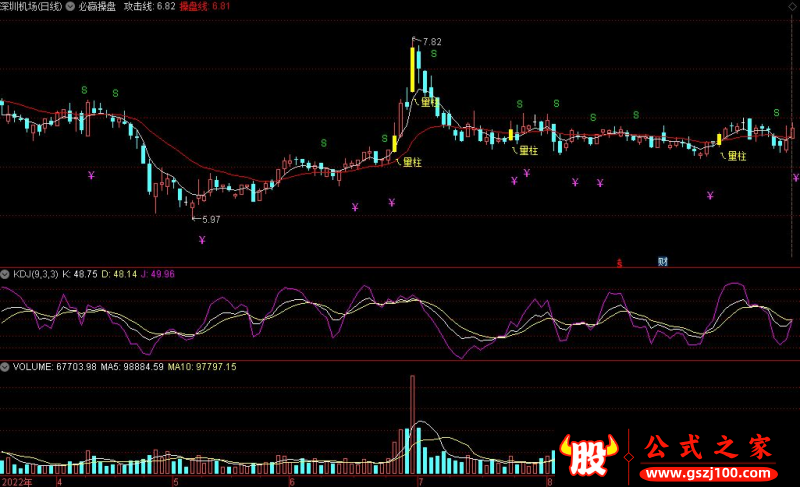
Task: Click the leftmost green S sell signal
Action: point(85,90)
